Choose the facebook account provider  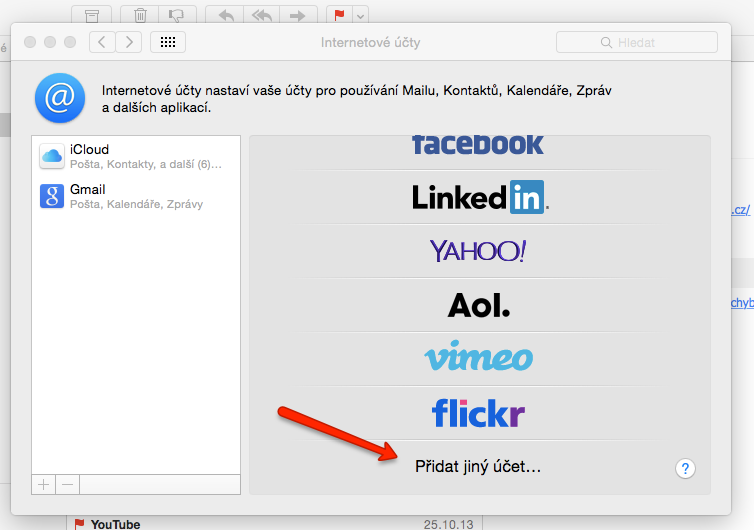coord(478,146)
